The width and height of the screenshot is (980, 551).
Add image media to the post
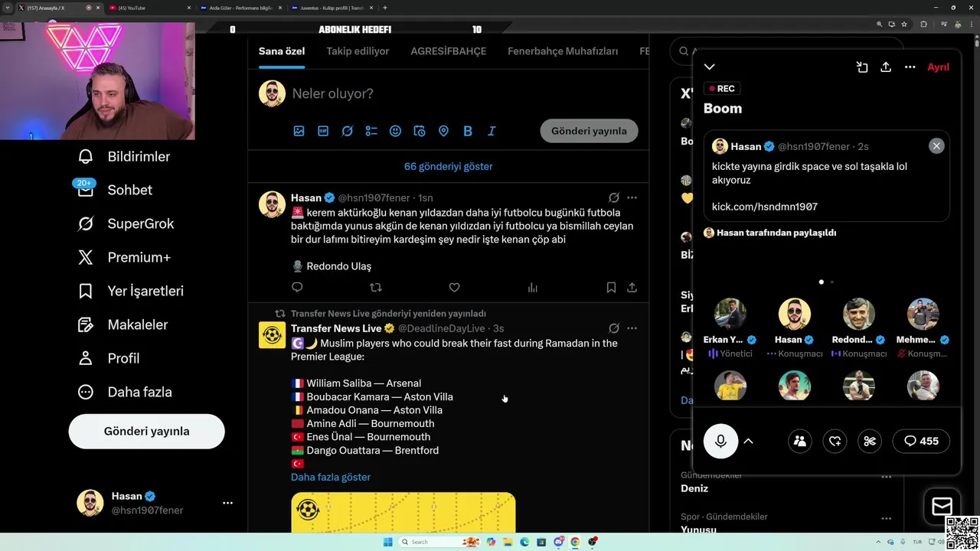[299, 131]
